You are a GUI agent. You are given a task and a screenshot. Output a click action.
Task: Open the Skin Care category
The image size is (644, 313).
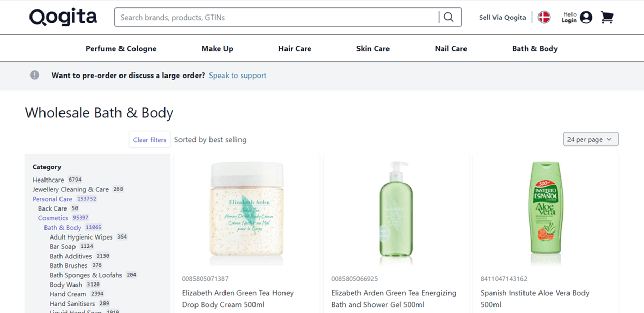[x=372, y=48]
